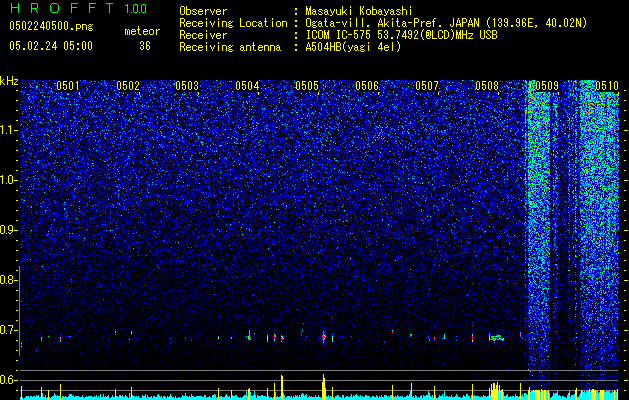Viewport: 629px width, 400px height.
Task: Select the A504HB(yagi 4el) antenna text
Action: [x=353, y=47]
